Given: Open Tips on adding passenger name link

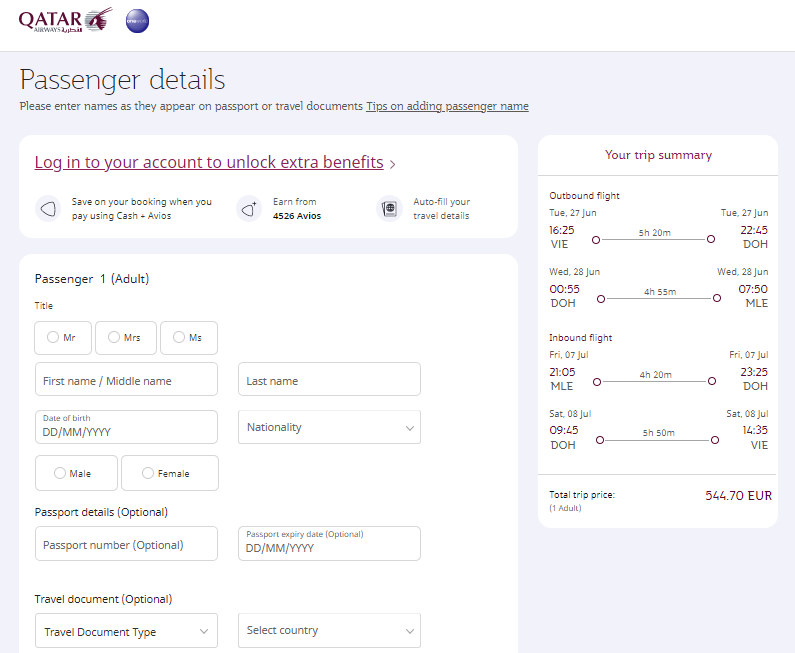Looking at the screenshot, I should (447, 106).
